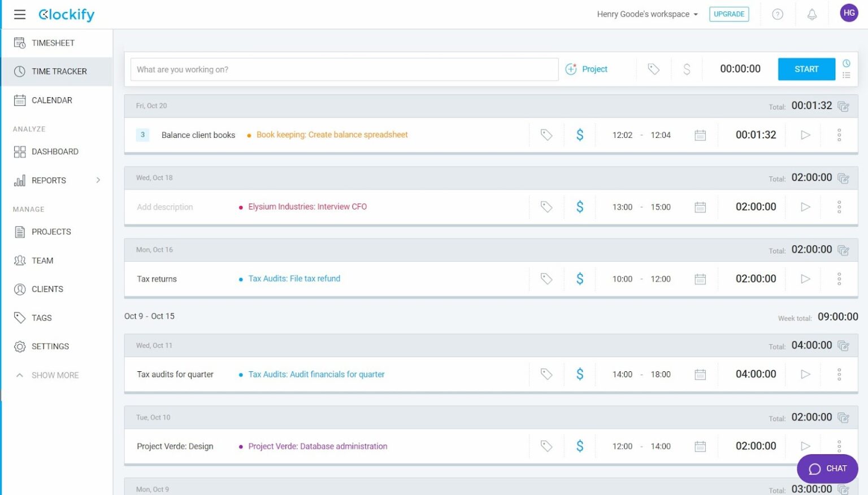
Task: Switch to list entry mode next to timer
Action: pos(847,75)
